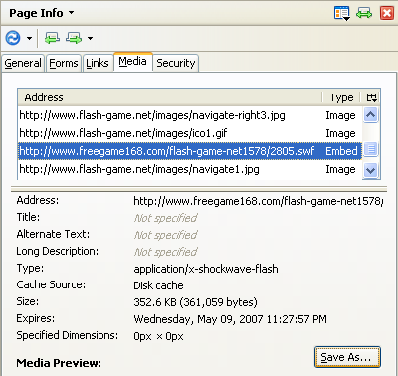Open the forward navigation dropdown arrow
398x376 pixels.
pos(90,38)
